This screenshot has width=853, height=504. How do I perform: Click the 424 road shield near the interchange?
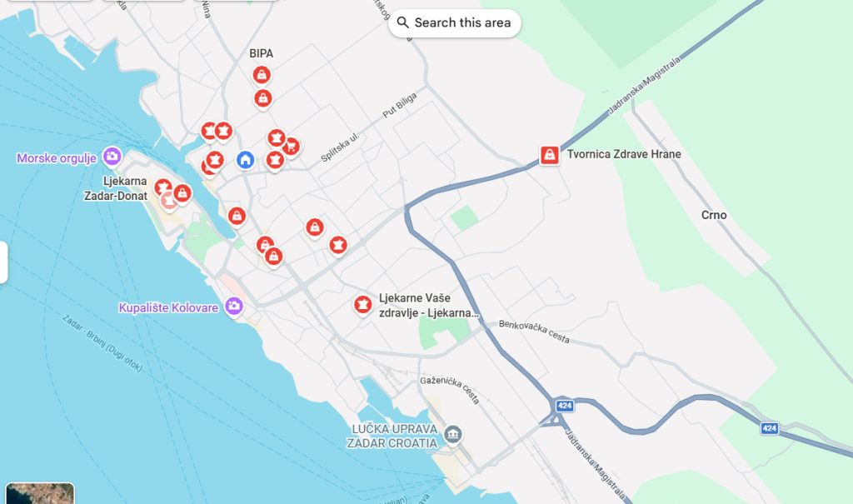565,406
